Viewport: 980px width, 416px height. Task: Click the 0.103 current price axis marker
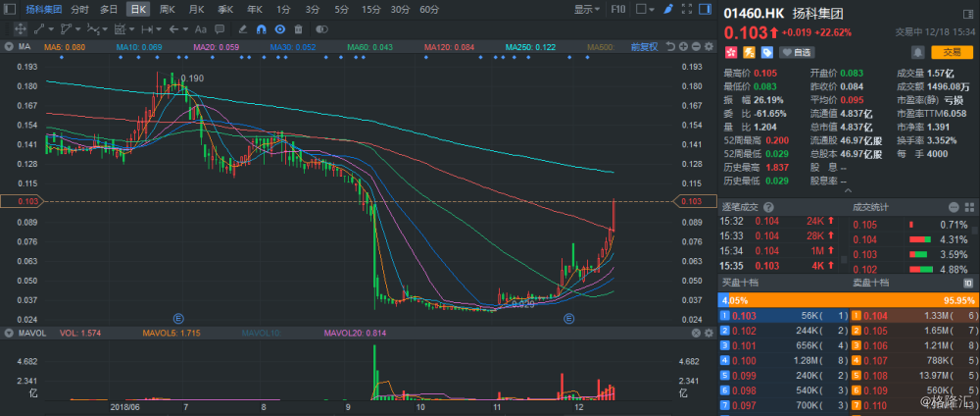[x=693, y=201]
